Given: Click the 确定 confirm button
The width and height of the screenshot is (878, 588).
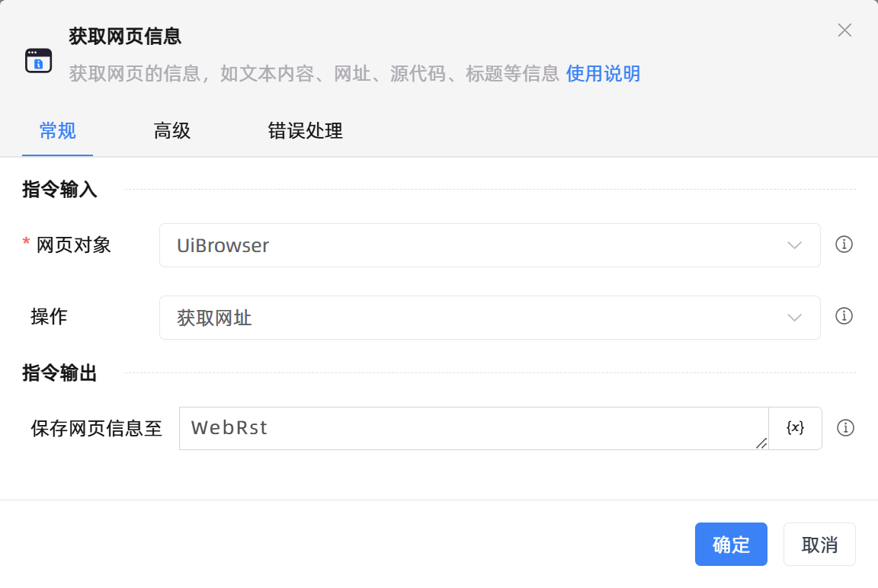Looking at the screenshot, I should click(x=731, y=544).
